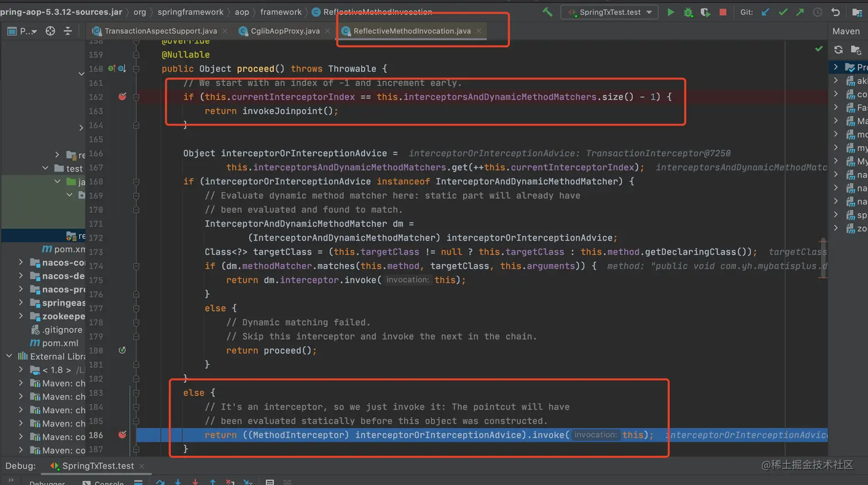
Task: Click the green inspection checkmark in the editor
Action: click(x=819, y=49)
